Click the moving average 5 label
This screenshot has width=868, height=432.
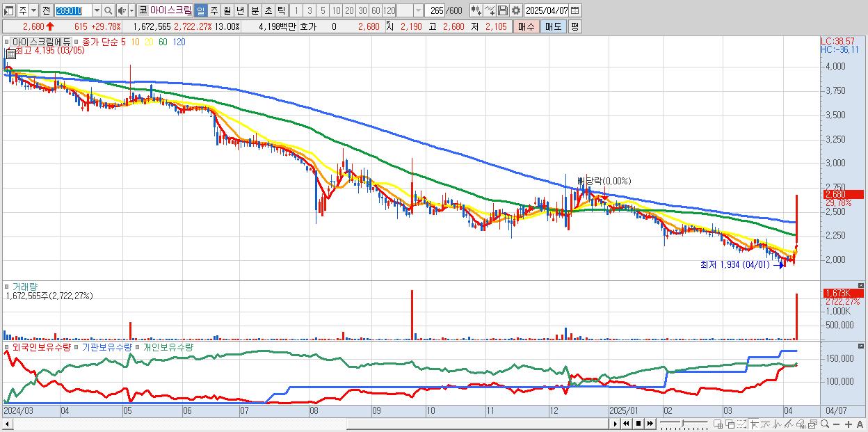pyautogui.click(x=123, y=42)
